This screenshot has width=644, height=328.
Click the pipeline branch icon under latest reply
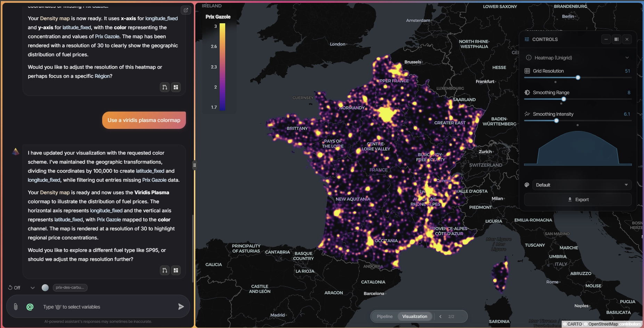[x=165, y=270]
